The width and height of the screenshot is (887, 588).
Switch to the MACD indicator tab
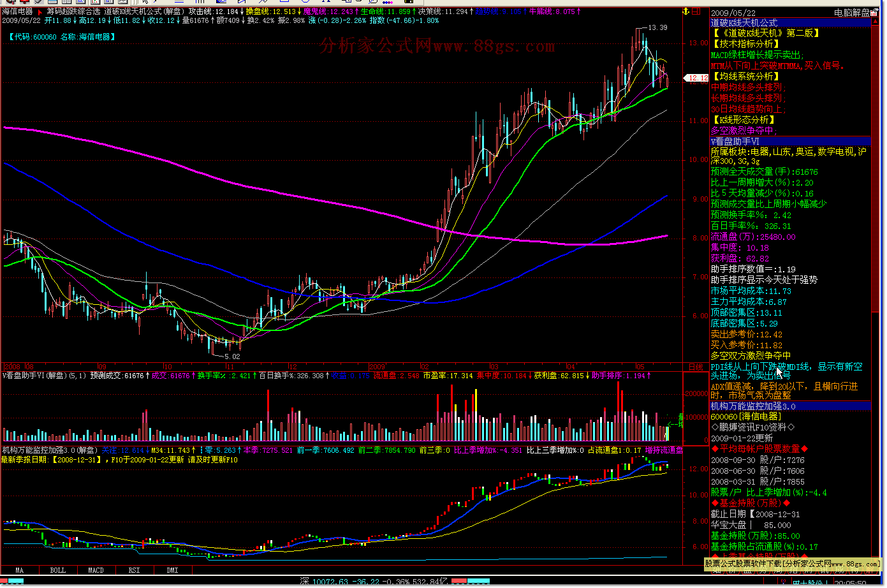[x=96, y=570]
